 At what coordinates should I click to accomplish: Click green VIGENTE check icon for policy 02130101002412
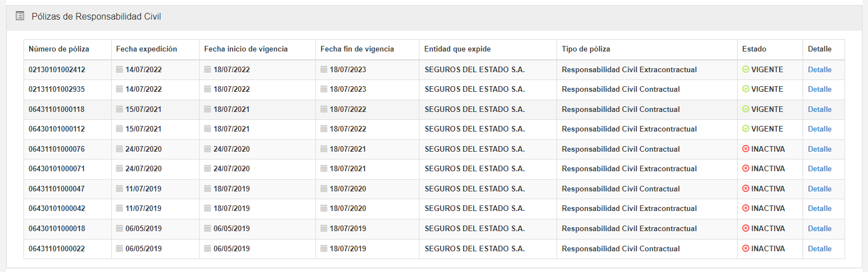coord(746,69)
